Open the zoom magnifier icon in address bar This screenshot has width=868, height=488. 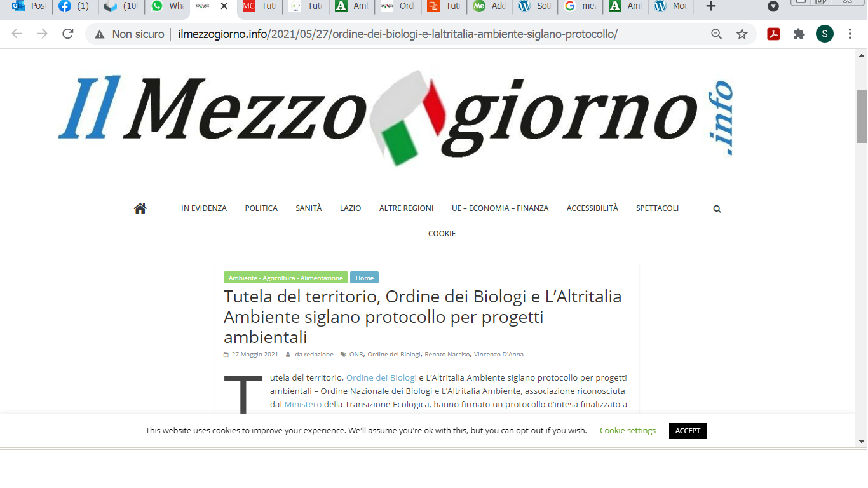click(716, 34)
